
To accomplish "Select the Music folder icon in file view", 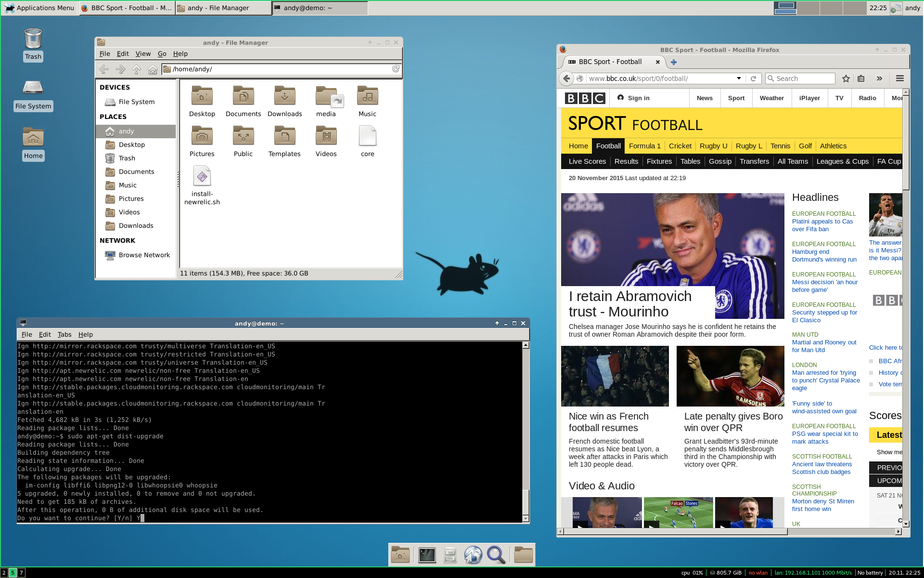I will coord(368,96).
